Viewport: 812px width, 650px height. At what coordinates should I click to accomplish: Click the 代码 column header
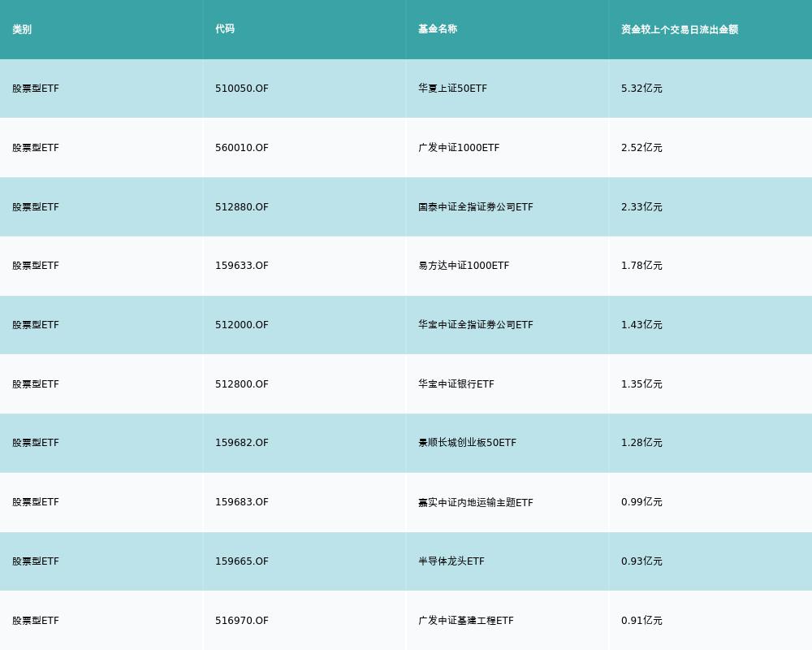pyautogui.click(x=225, y=29)
